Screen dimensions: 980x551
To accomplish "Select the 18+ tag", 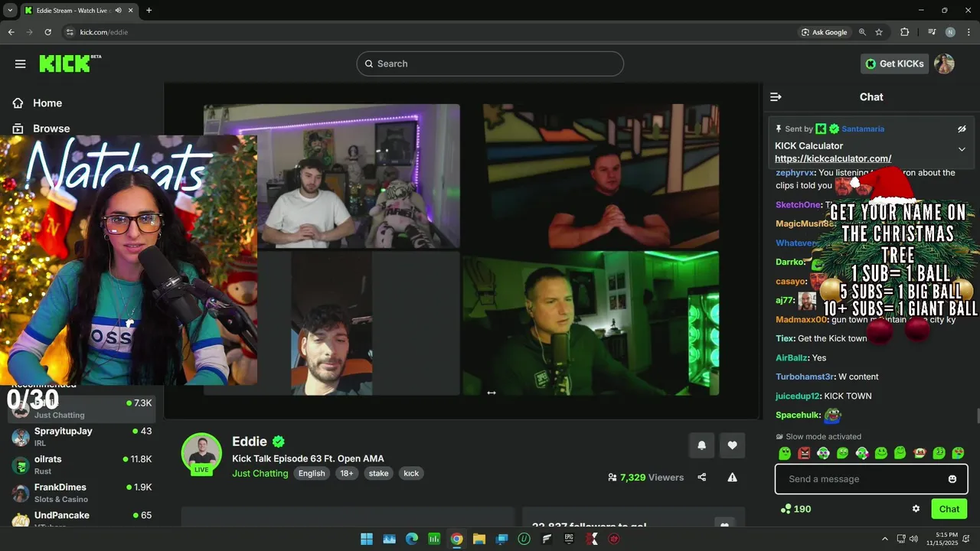I will (x=347, y=473).
